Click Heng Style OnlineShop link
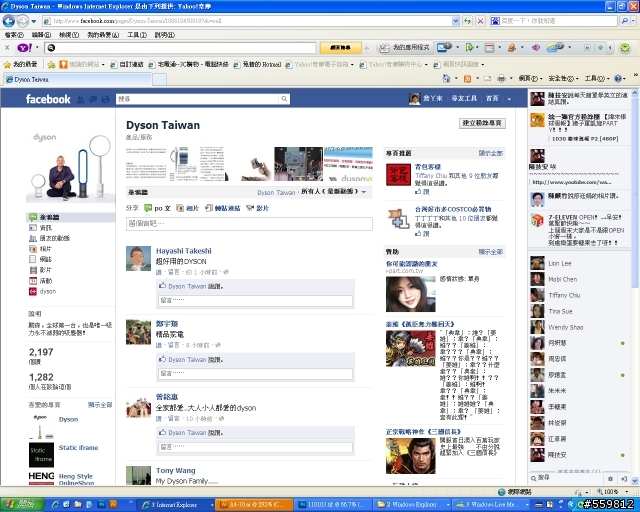Screen dimensions: 640x512 pyautogui.click(x=76, y=479)
